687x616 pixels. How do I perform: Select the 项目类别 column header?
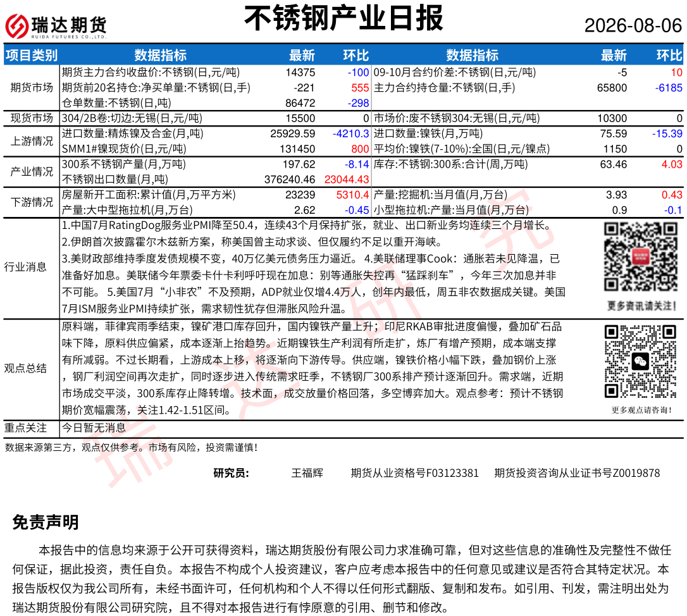[x=32, y=55]
